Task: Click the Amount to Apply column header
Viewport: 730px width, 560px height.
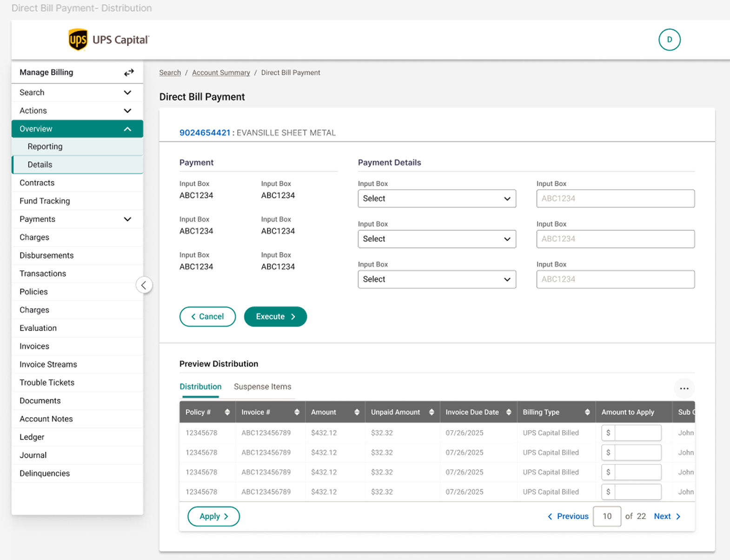Action: point(628,412)
